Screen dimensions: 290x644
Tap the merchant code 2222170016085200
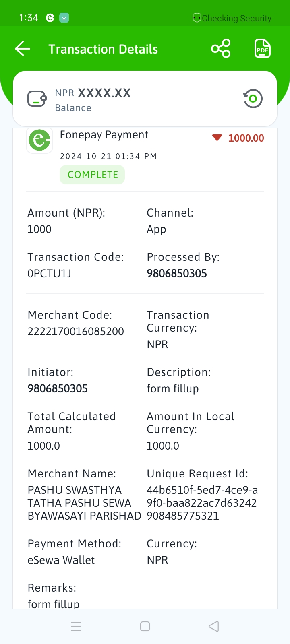(76, 332)
